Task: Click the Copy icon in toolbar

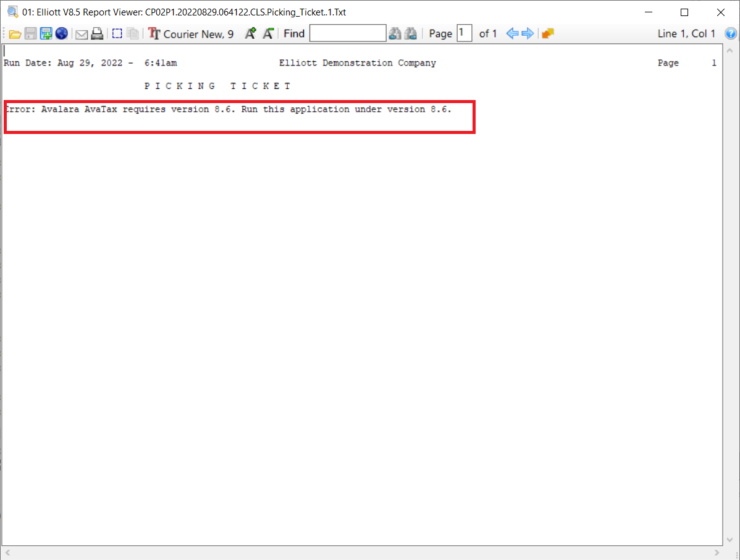Action: pos(133,33)
